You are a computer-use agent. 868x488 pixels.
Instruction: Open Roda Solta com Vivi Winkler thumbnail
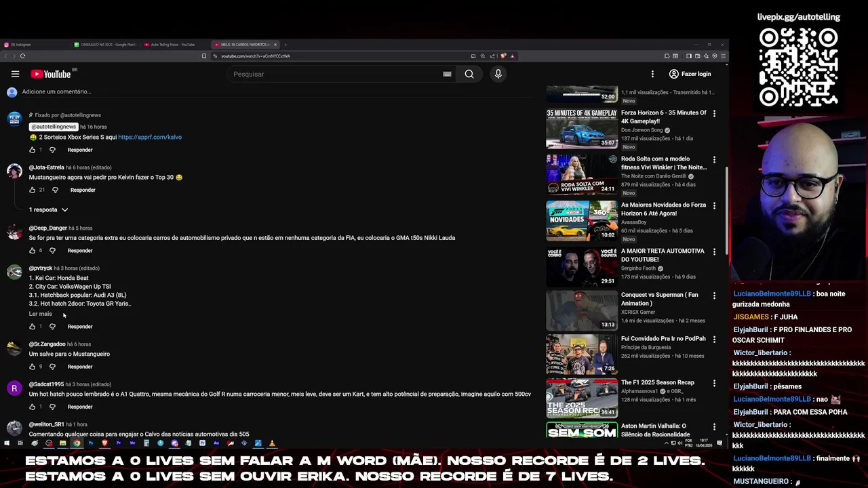[582, 174]
